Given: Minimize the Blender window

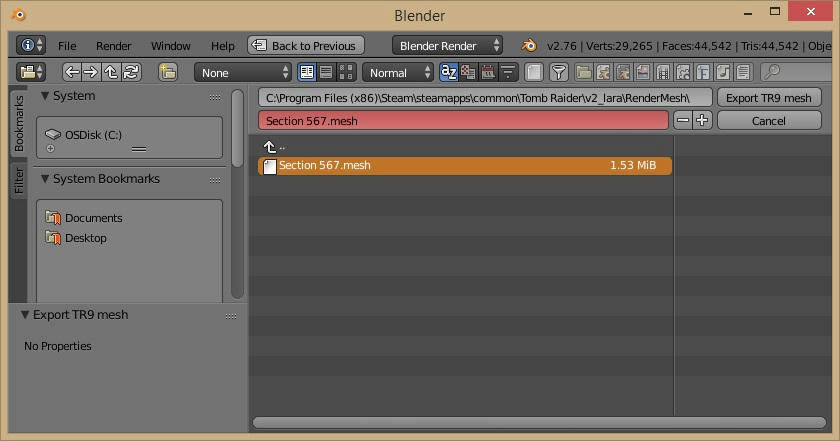Looking at the screenshot, I should point(748,12).
